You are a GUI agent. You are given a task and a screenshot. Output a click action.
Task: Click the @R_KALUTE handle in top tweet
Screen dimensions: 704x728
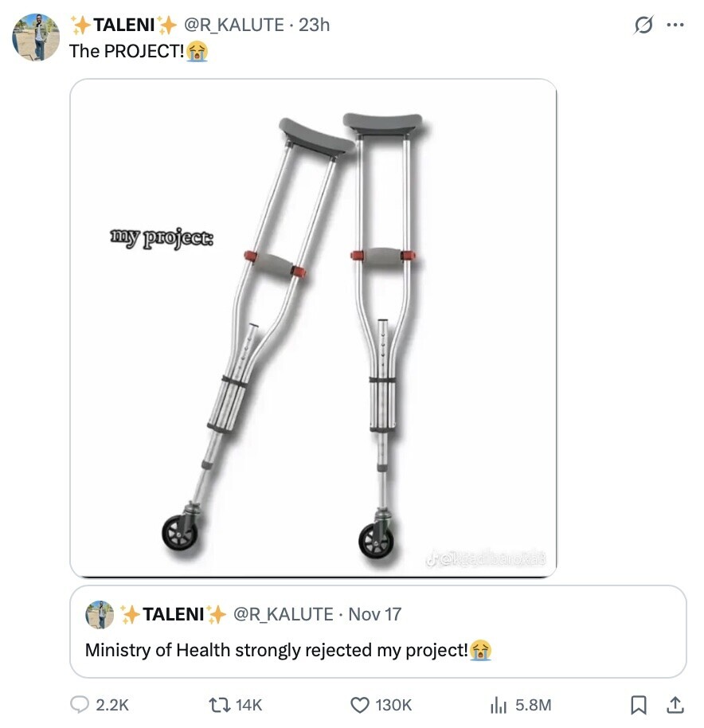coord(234,25)
